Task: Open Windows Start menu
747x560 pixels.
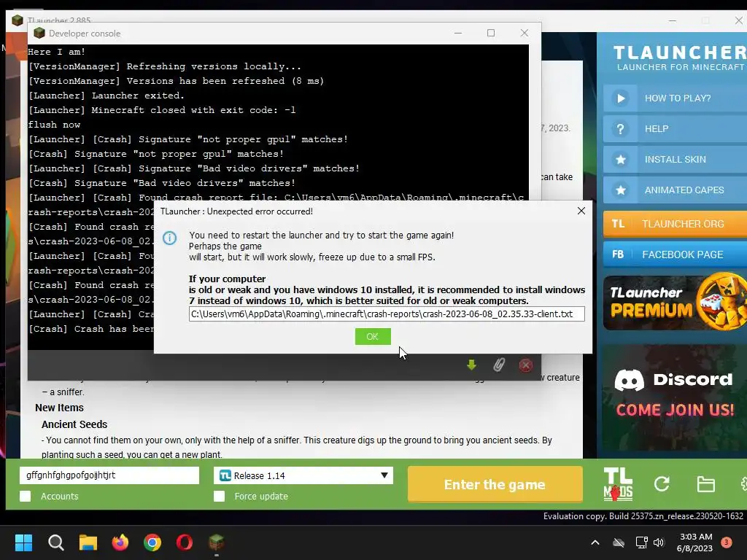Action: (x=23, y=542)
